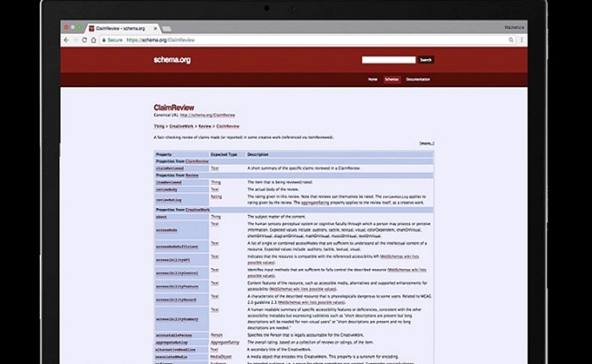Image resolution: width=592 pixels, height=364 pixels.
Task: Click the Person expected type link
Action: (216, 335)
